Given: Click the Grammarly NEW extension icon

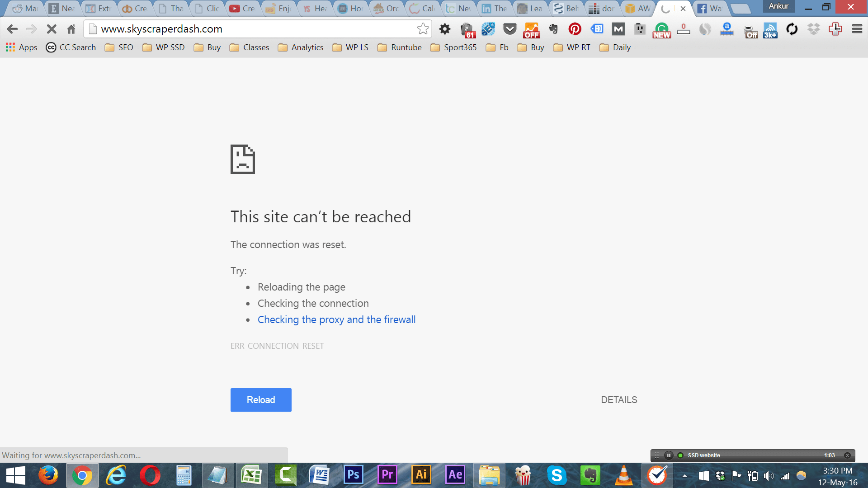Looking at the screenshot, I should [662, 30].
